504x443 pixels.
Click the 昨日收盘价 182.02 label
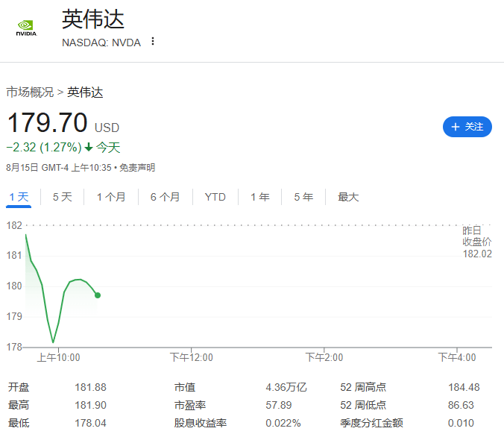click(477, 242)
